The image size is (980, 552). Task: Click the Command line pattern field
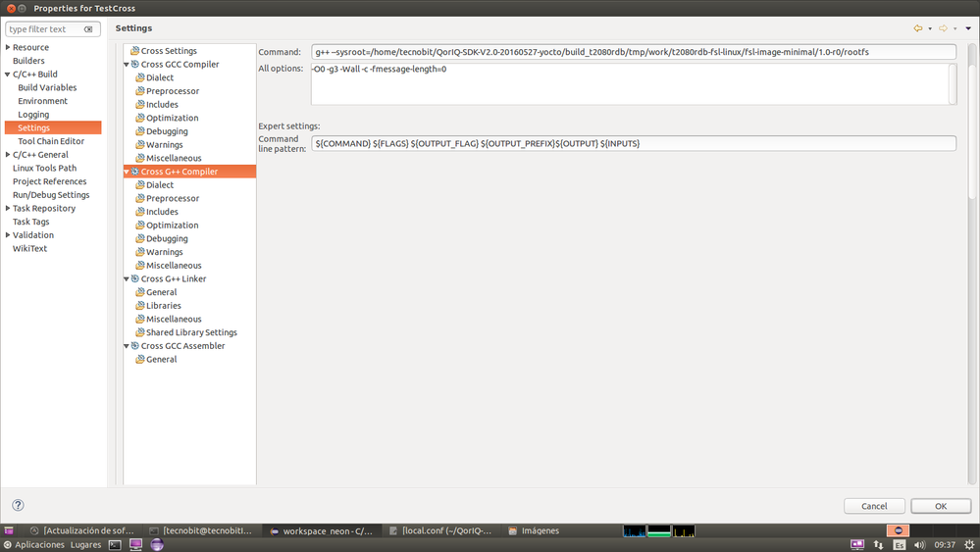(634, 143)
